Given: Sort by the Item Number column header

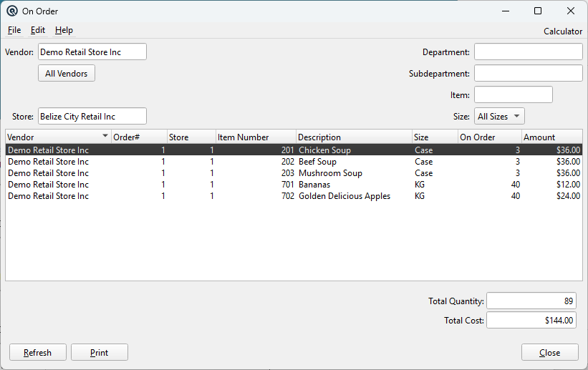Looking at the screenshot, I should 256,137.
